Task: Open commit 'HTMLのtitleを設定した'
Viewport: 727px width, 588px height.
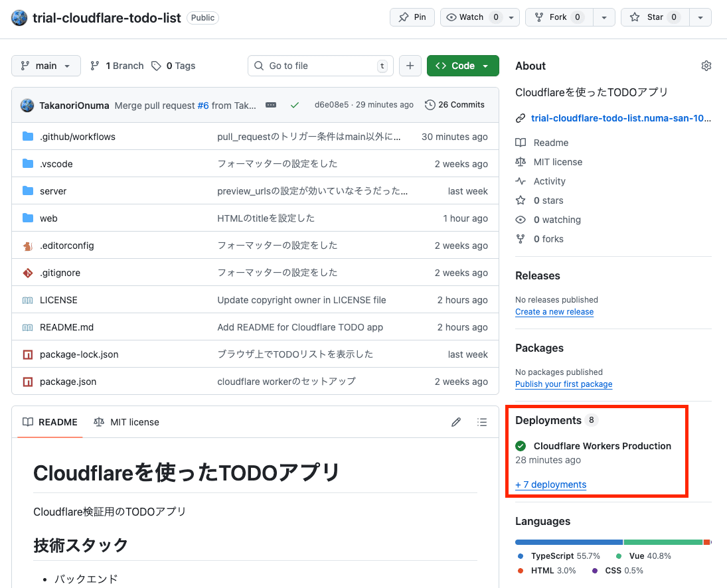Action: (266, 218)
